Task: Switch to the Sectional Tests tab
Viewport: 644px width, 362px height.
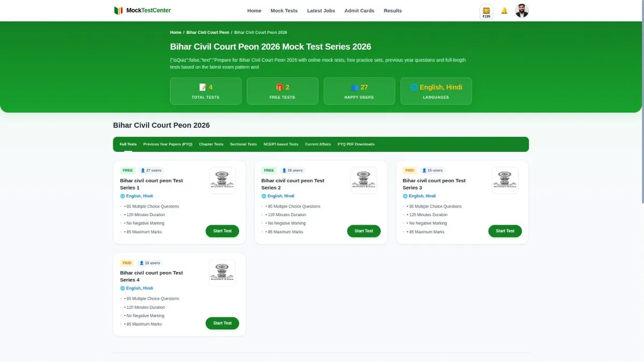Action: tap(243, 144)
